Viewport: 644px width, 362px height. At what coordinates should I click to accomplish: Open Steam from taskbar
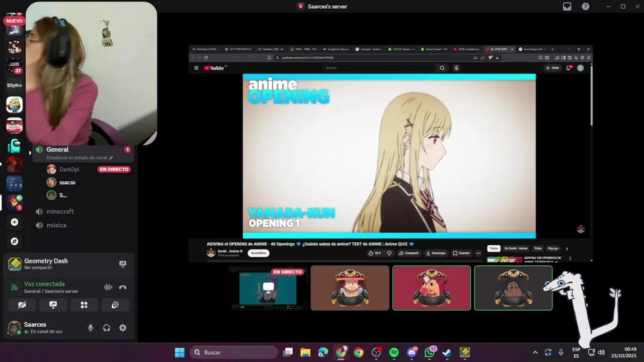click(447, 352)
